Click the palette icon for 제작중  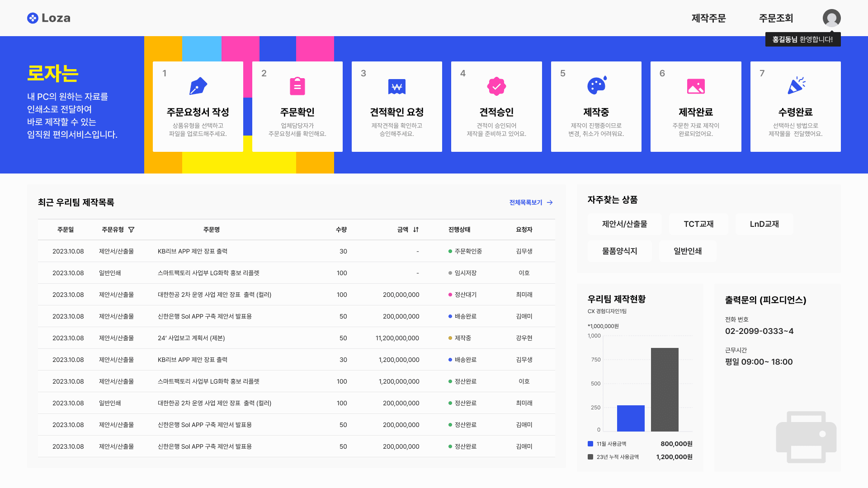(x=597, y=85)
